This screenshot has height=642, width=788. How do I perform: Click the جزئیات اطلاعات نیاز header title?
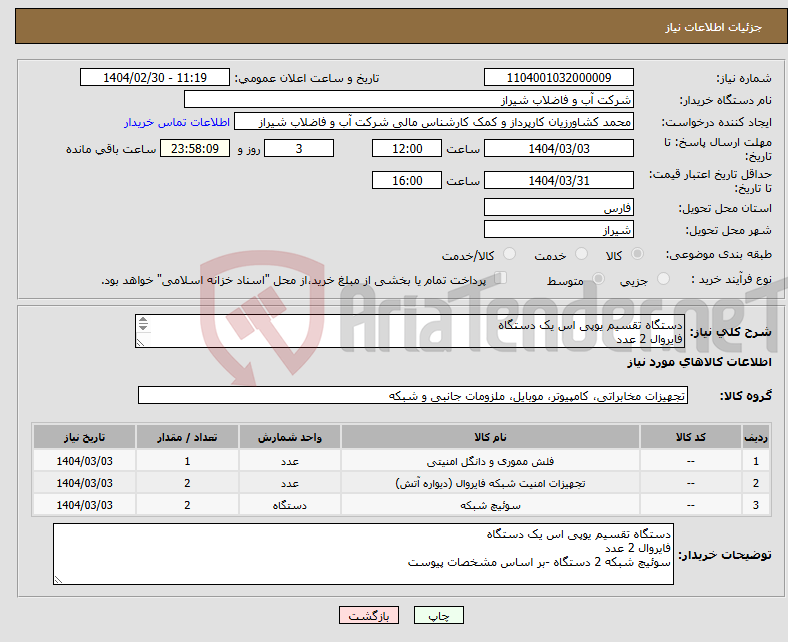(x=714, y=27)
